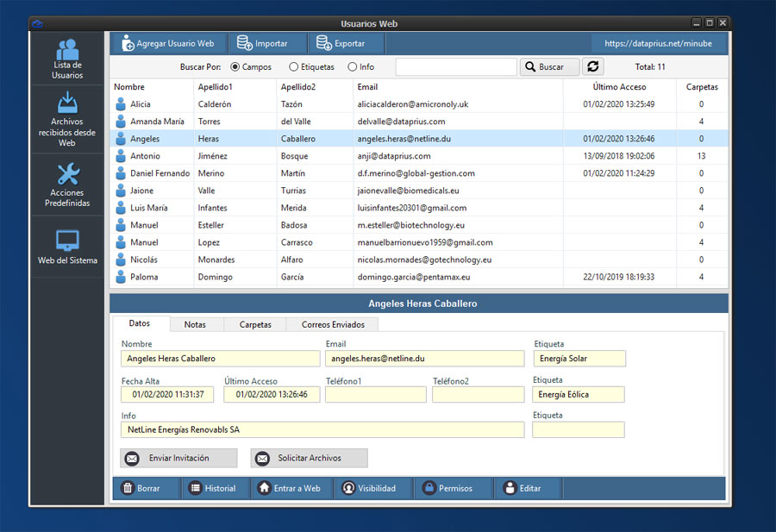
Task: Click the search text input field
Action: (456, 66)
